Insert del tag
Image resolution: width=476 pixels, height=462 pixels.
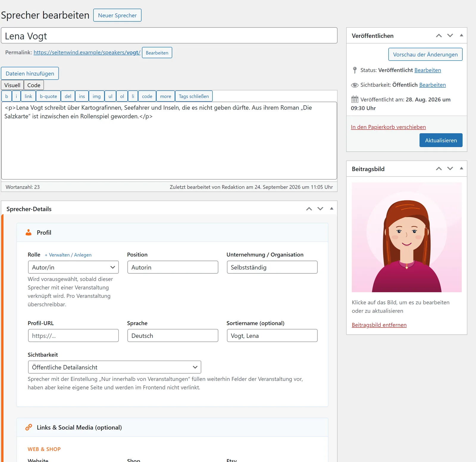(68, 96)
